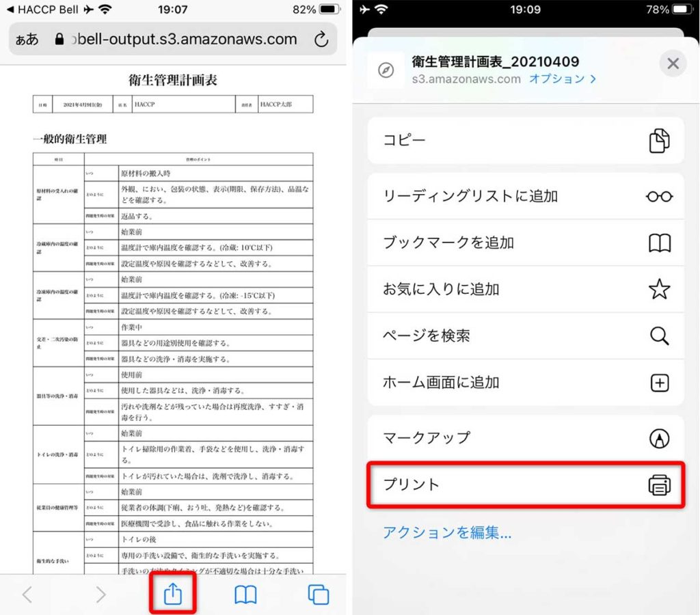
Task: Tap プリント to print the document
Action: 525,484
